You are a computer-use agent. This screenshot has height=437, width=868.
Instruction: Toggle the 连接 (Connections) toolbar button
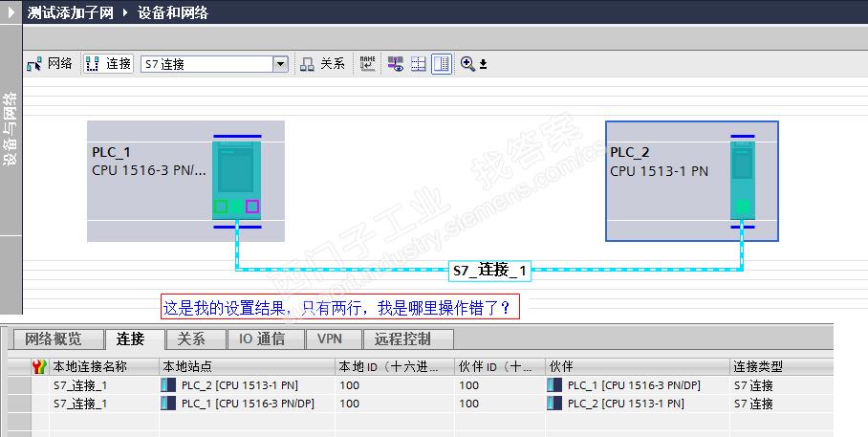(x=109, y=64)
